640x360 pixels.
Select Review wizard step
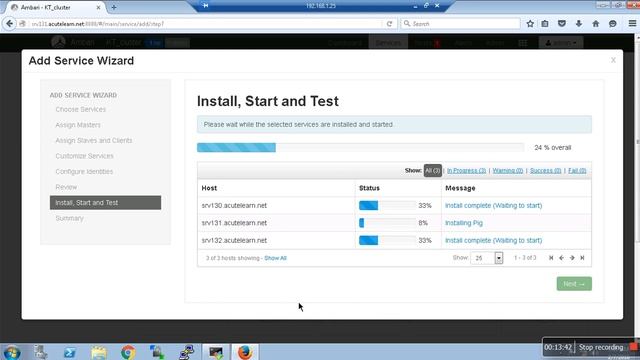point(66,187)
